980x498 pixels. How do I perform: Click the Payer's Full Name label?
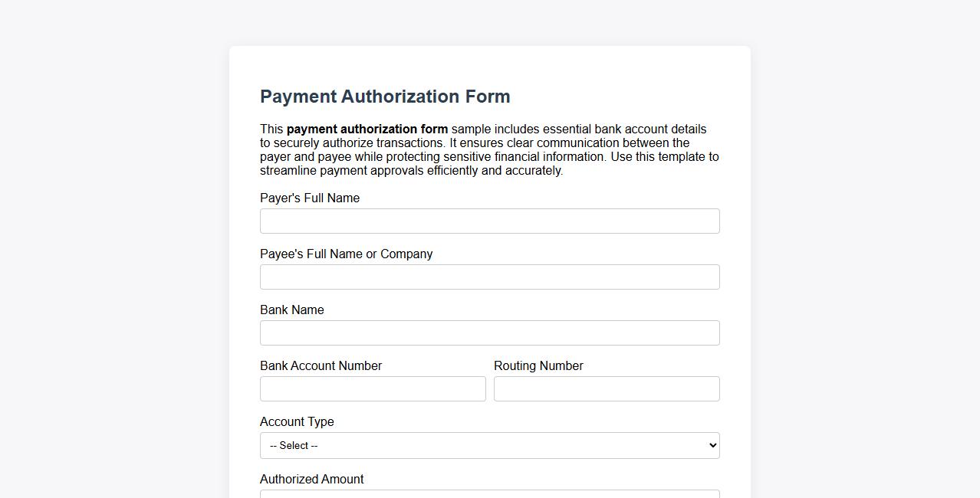tap(310, 198)
